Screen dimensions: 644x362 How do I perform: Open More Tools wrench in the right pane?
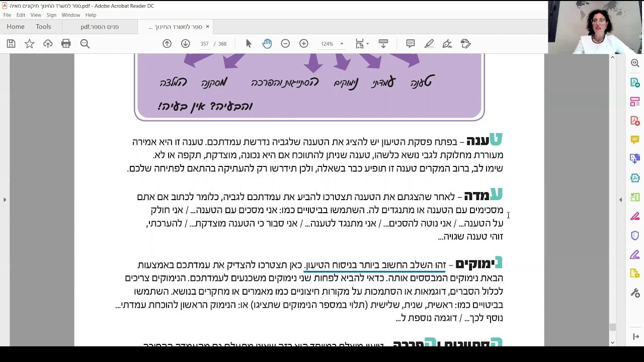click(635, 293)
